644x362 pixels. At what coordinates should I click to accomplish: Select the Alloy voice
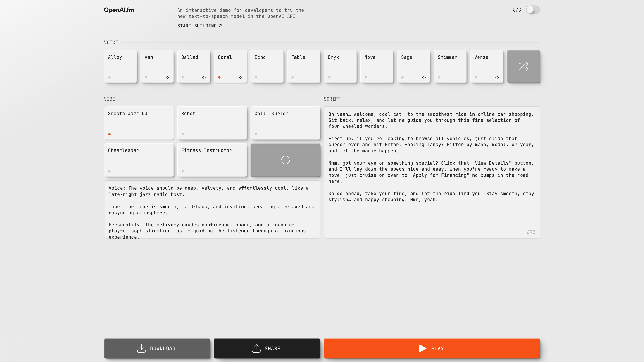point(120,66)
